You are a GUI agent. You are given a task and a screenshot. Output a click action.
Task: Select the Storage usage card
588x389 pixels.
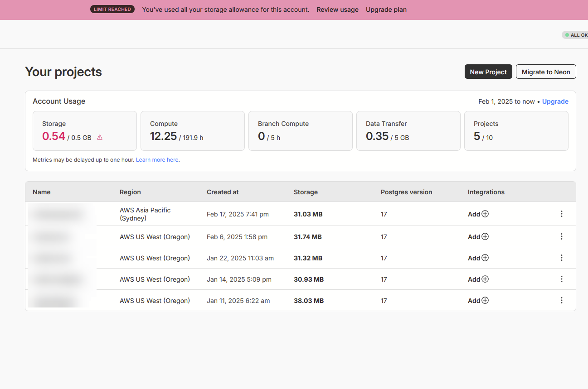pyautogui.click(x=85, y=131)
